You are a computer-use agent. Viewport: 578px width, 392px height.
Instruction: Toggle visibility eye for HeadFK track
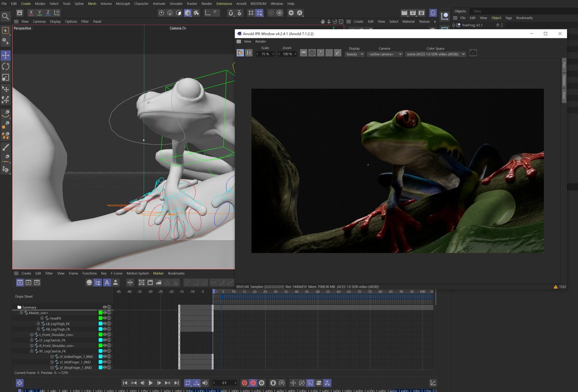pyautogui.click(x=105, y=318)
